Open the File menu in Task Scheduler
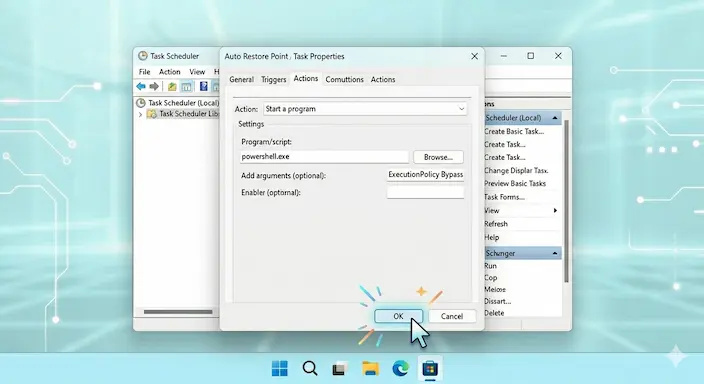Viewport: 704px width, 384px height. [x=145, y=72]
